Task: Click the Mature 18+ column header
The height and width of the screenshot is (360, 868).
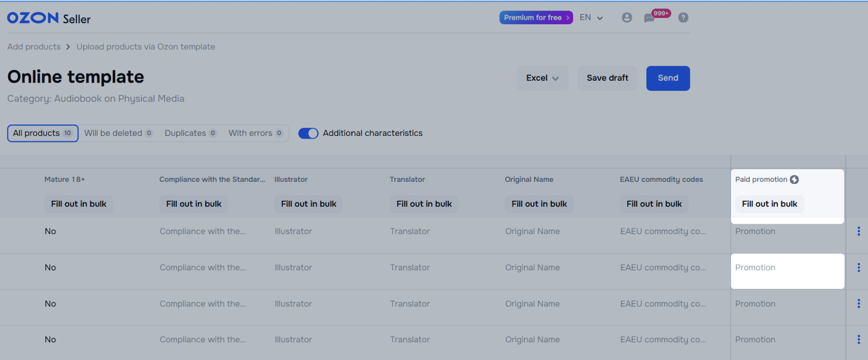Action: (x=64, y=180)
